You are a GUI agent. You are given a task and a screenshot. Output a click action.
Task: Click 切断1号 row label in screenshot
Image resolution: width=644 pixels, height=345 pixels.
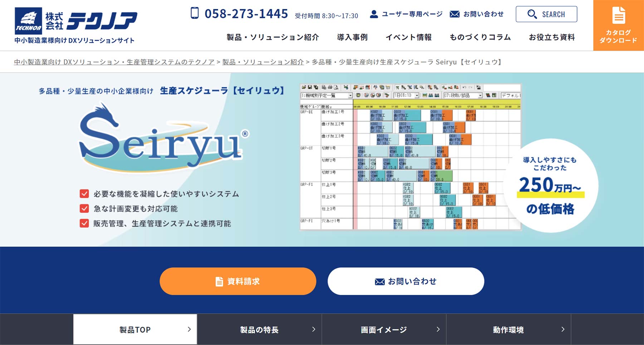pyautogui.click(x=328, y=148)
